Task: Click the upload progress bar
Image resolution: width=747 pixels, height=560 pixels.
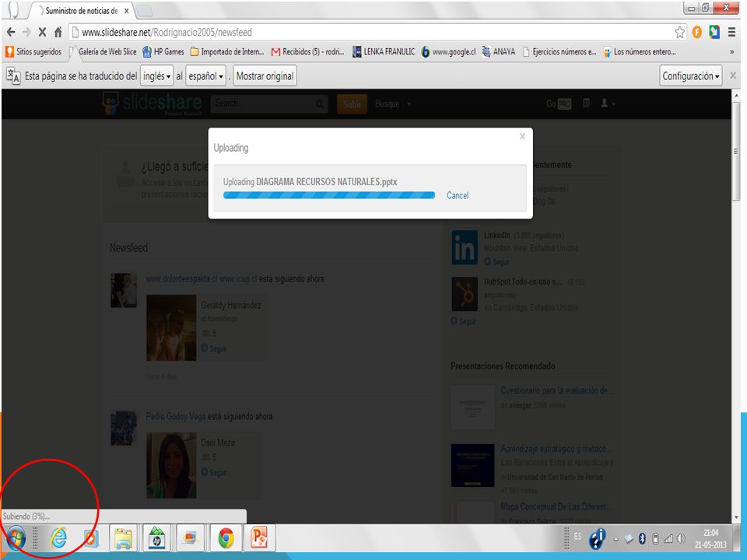Action: point(328,194)
